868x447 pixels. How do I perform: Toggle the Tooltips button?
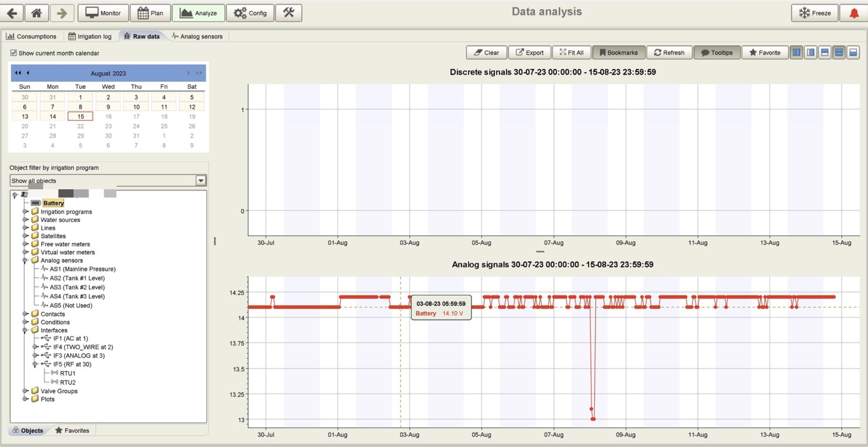pos(717,53)
